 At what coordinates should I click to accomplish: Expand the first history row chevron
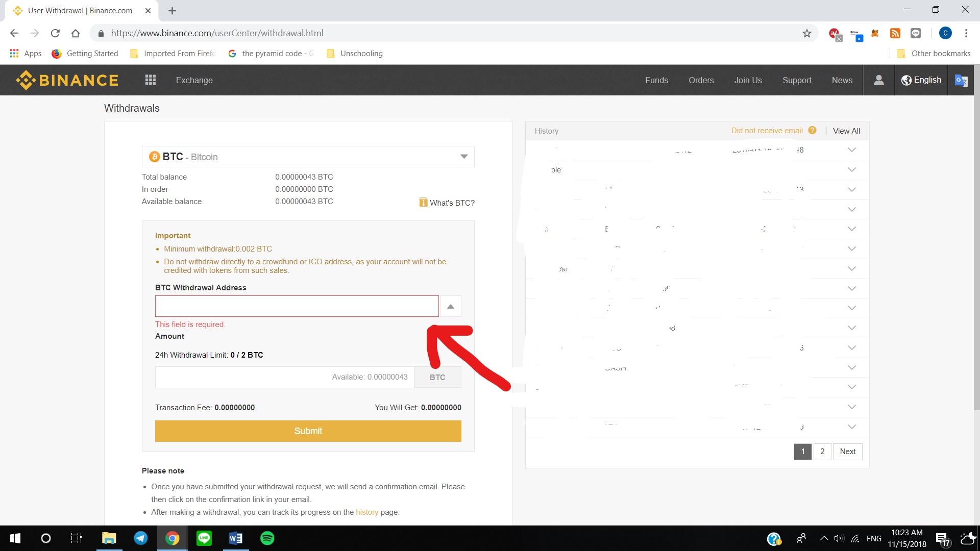851,150
